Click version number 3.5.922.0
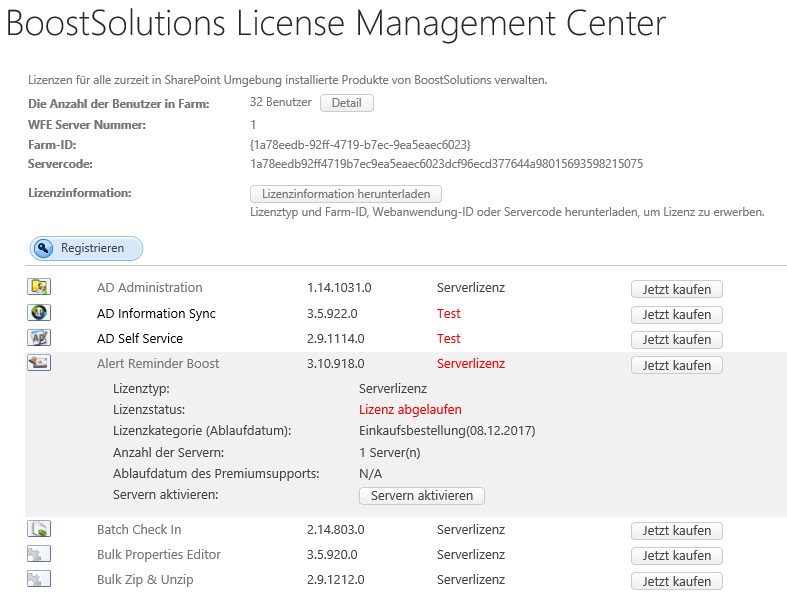 click(x=332, y=314)
